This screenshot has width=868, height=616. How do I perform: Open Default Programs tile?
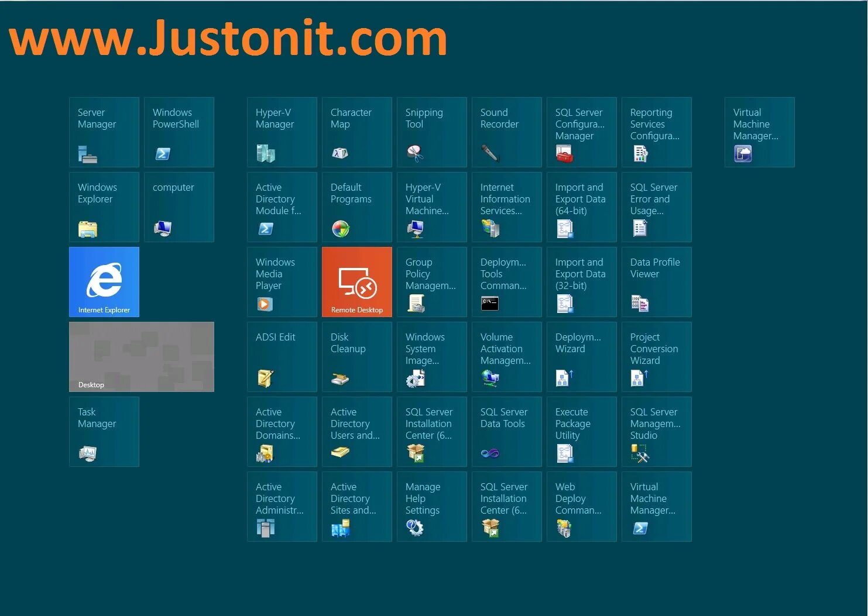(x=357, y=207)
